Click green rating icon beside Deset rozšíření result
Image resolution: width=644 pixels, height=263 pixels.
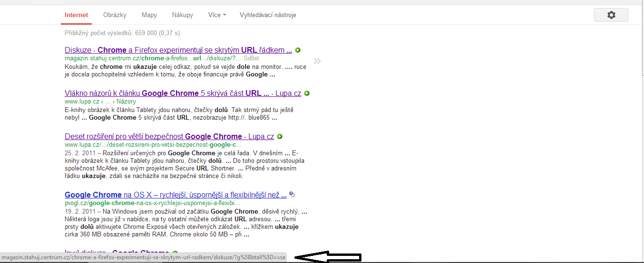click(280, 136)
